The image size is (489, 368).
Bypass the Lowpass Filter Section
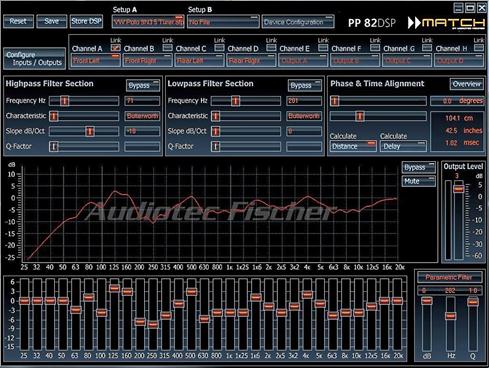(305, 85)
